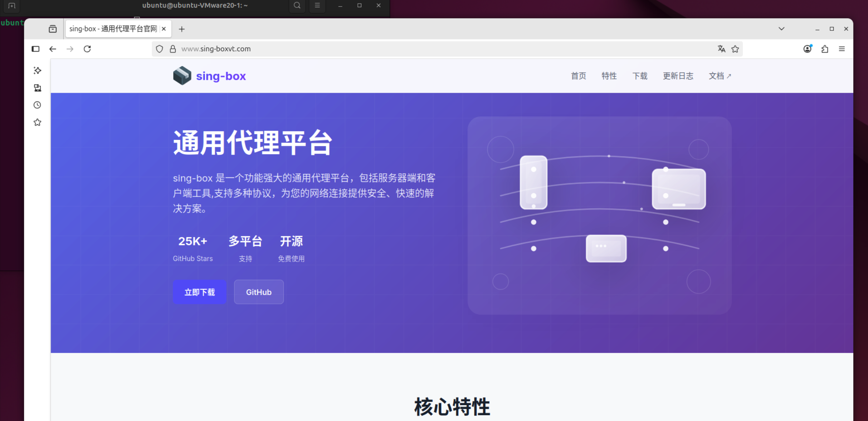Open tabs from other devices panel
The image size is (868, 421).
point(37,88)
